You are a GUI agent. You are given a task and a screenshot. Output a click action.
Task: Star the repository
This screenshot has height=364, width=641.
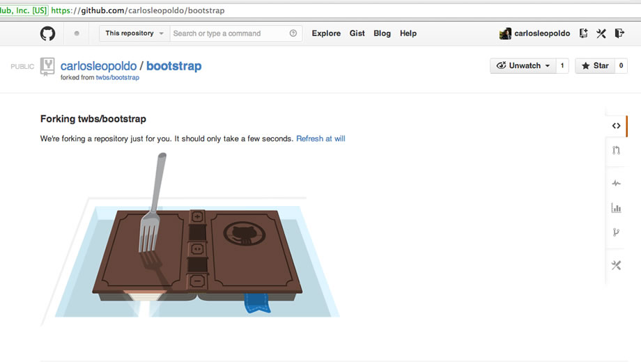click(595, 66)
